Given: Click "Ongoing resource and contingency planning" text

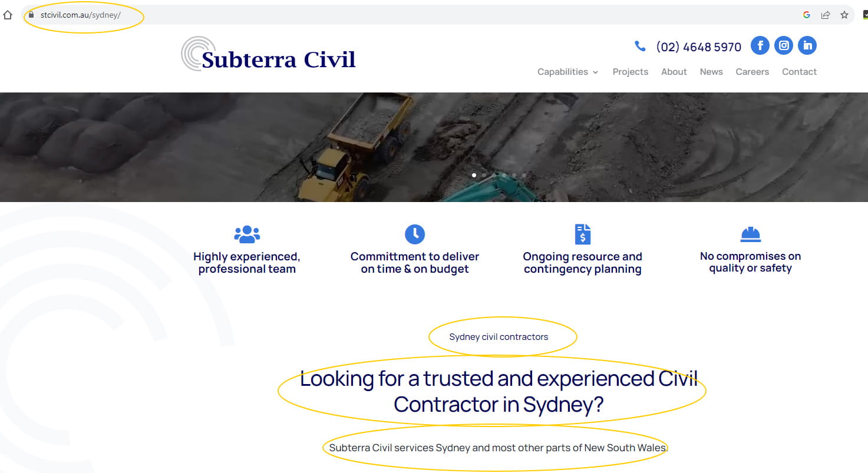Looking at the screenshot, I should [x=583, y=263].
